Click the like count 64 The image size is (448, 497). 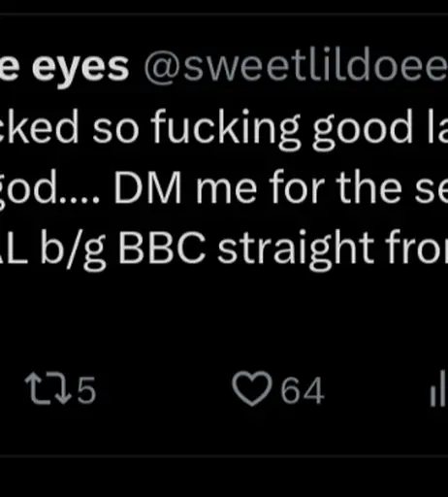(x=303, y=390)
